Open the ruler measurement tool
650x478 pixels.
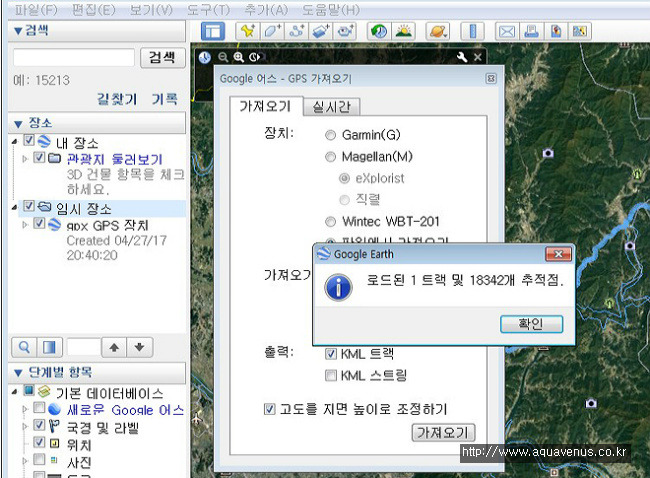click(473, 32)
